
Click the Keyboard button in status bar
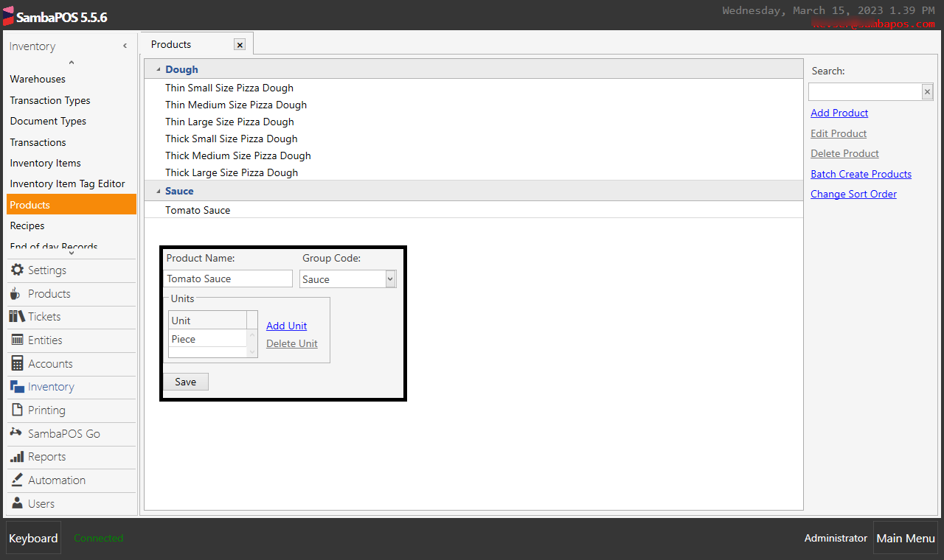32,538
